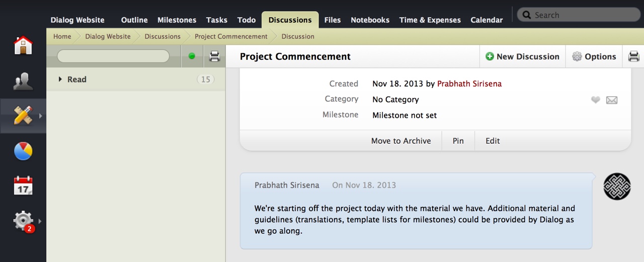Open the Options dropdown menu
The image size is (644, 262).
pyautogui.click(x=594, y=56)
